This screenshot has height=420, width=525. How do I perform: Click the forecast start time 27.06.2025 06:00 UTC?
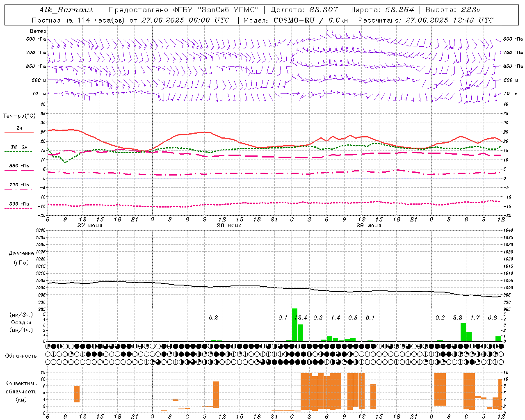click(185, 20)
